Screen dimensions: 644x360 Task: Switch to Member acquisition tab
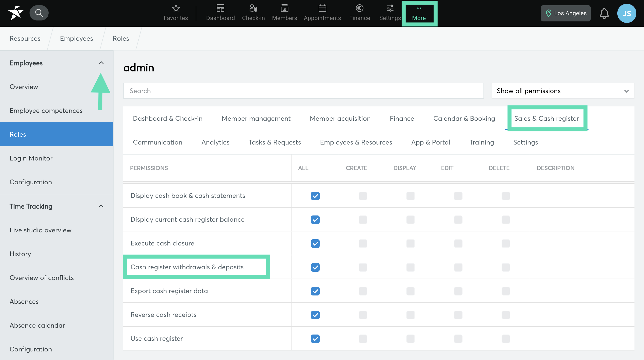[x=340, y=118]
